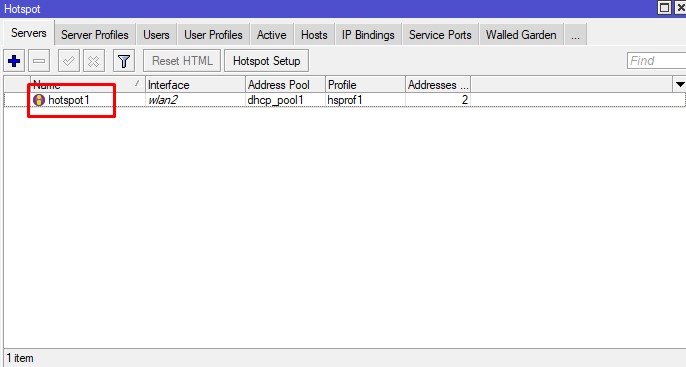The height and width of the screenshot is (367, 686).
Task: Sort by the Addresses column header
Action: [438, 84]
